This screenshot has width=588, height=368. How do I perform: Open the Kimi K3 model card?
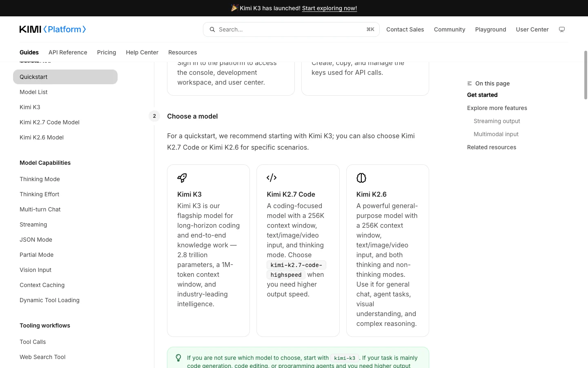pyautogui.click(x=208, y=251)
